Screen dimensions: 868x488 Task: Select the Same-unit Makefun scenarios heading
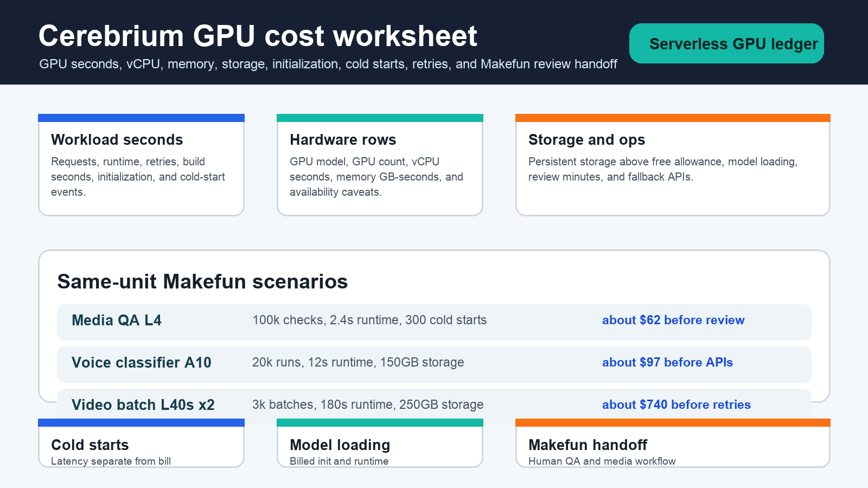click(202, 281)
